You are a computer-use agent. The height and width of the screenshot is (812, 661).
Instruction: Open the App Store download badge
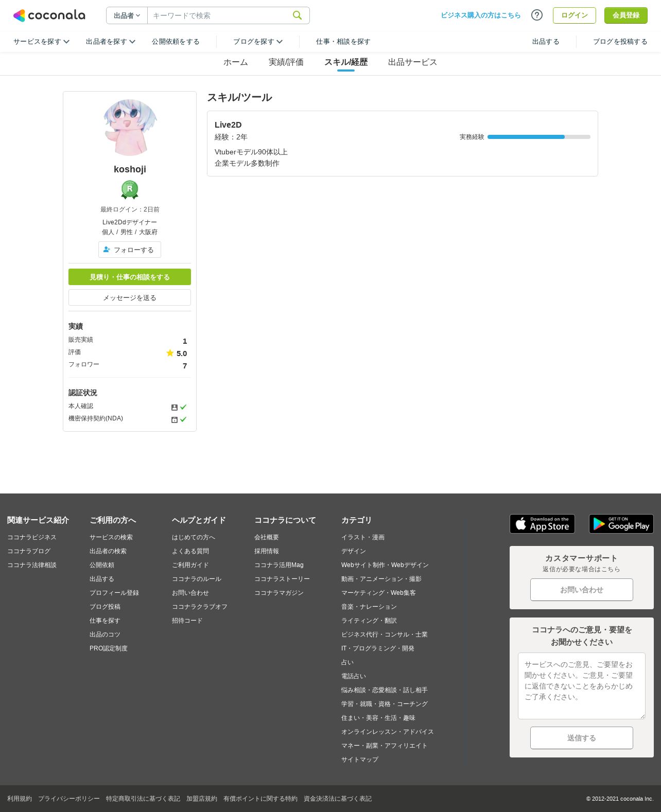542,524
